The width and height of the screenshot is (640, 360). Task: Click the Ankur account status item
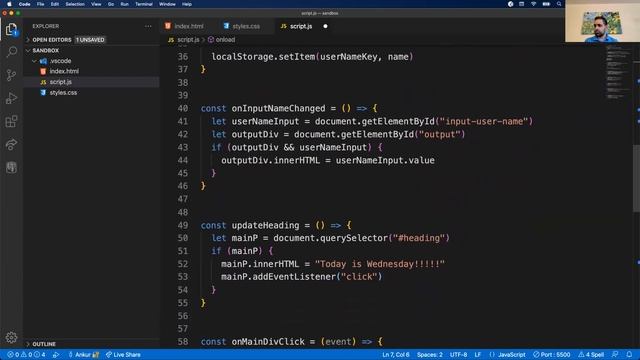(x=84, y=355)
